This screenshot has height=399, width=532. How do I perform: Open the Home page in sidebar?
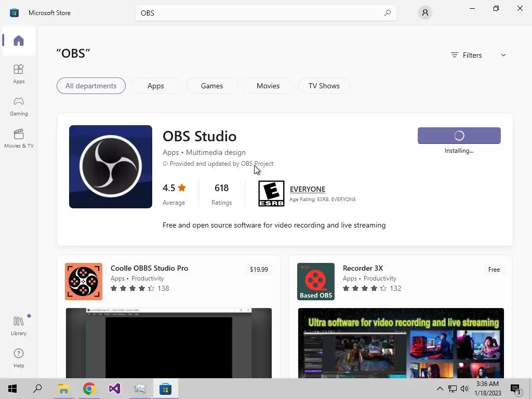(x=19, y=41)
